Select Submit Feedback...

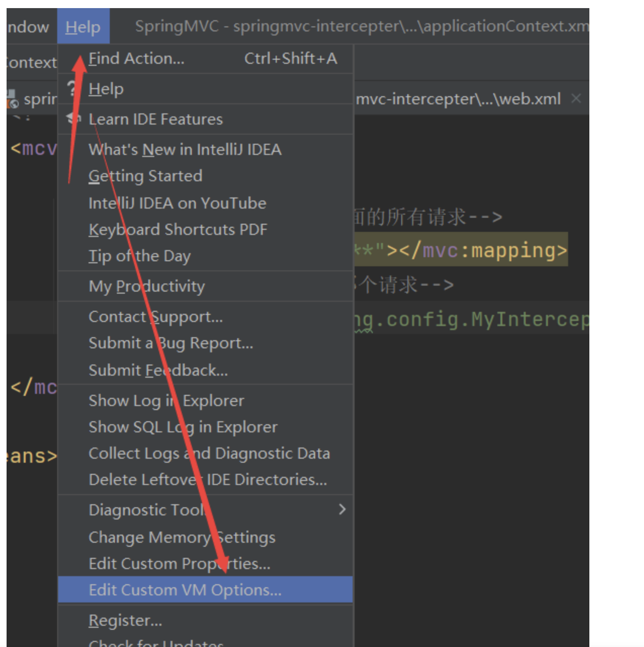tap(205, 370)
